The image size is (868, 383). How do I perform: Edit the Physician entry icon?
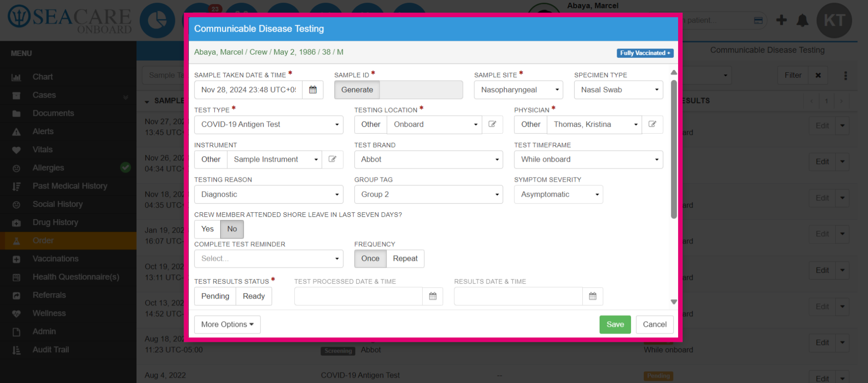pyautogui.click(x=652, y=124)
